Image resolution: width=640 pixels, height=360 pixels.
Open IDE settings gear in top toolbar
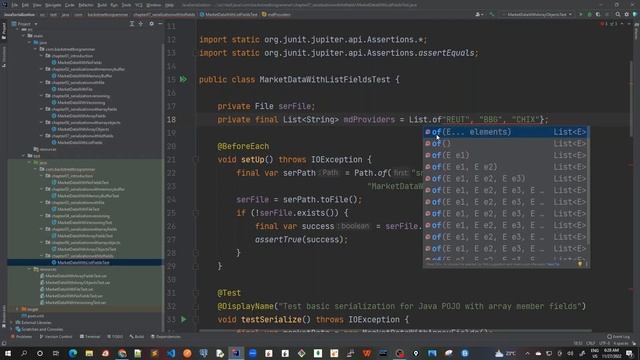627,14
